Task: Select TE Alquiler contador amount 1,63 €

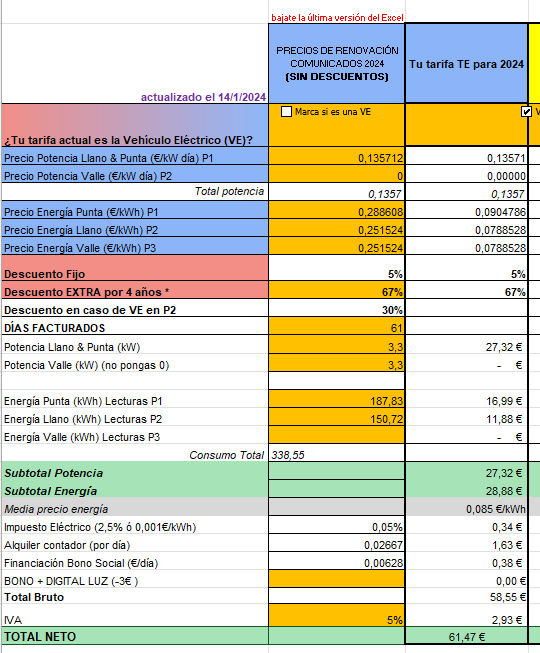Action: [x=467, y=545]
